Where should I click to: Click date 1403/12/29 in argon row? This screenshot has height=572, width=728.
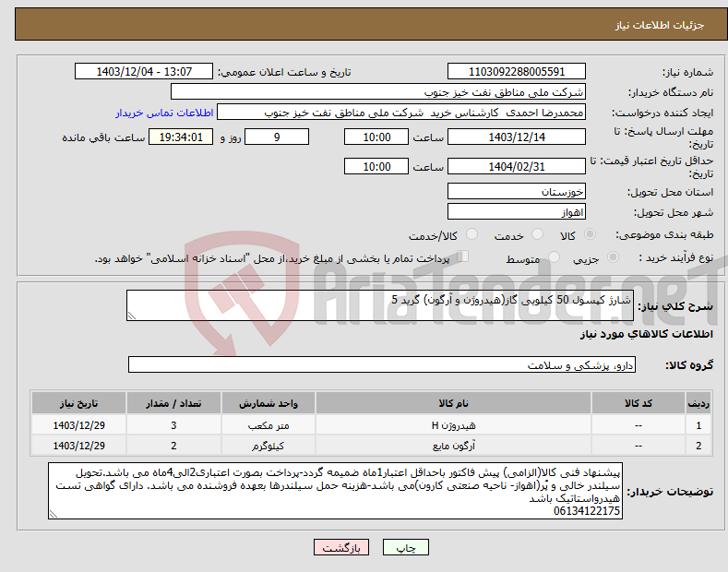(78, 446)
